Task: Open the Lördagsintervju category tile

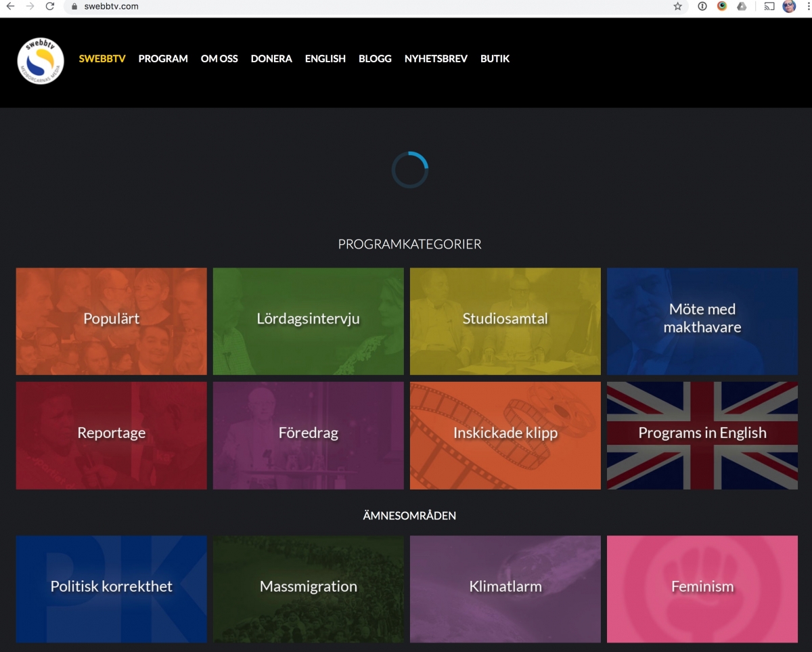Action: tap(308, 321)
